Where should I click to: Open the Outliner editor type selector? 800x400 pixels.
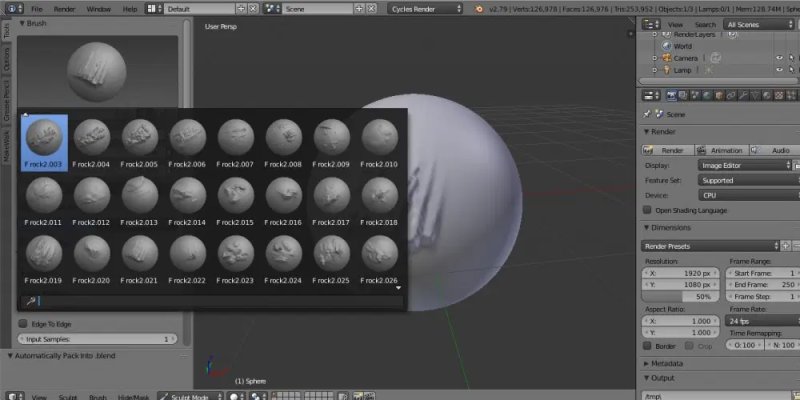pyautogui.click(x=652, y=24)
